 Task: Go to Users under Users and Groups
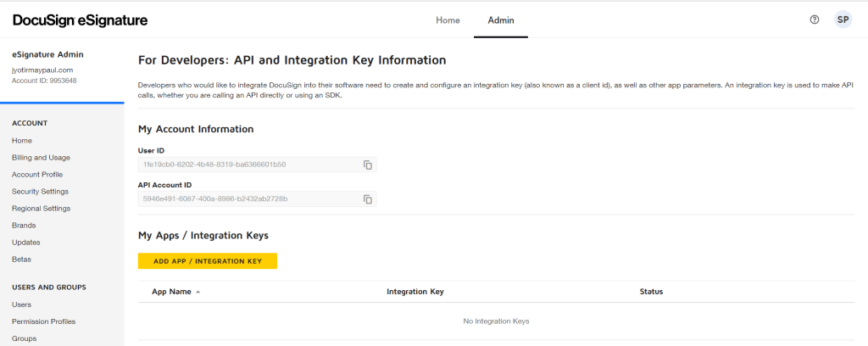tap(21, 304)
